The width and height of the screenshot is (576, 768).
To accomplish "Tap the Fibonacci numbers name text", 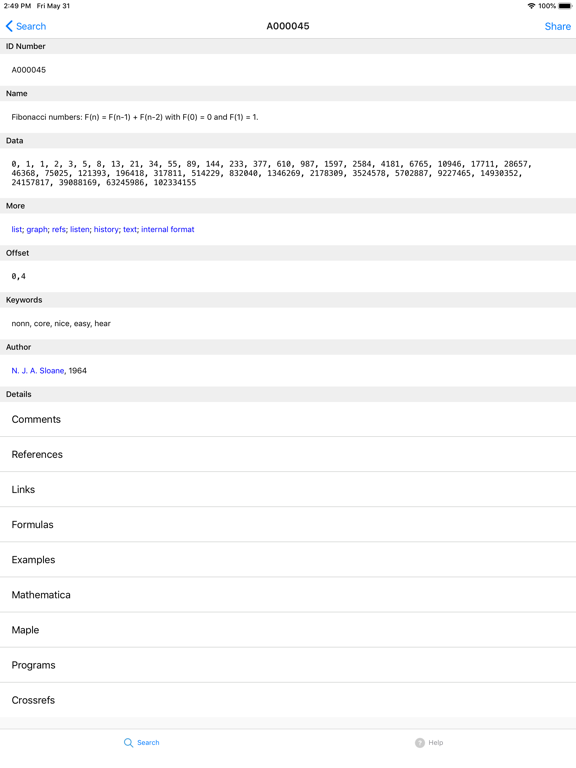I will coord(135,117).
